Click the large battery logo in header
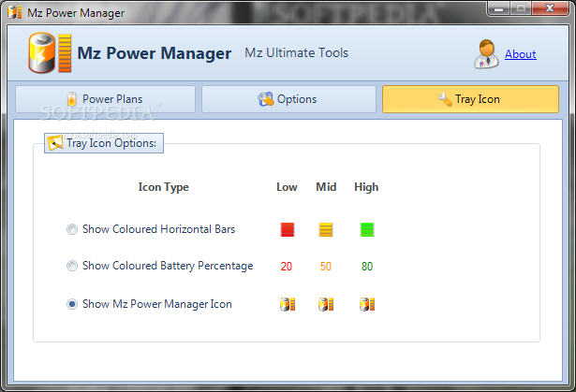The image size is (576, 392). 50,52
